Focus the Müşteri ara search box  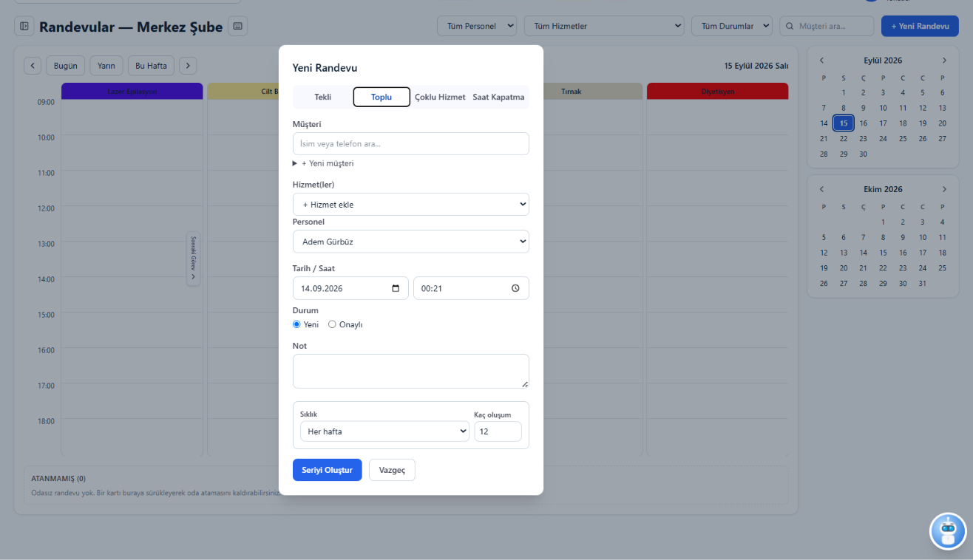[x=827, y=26]
